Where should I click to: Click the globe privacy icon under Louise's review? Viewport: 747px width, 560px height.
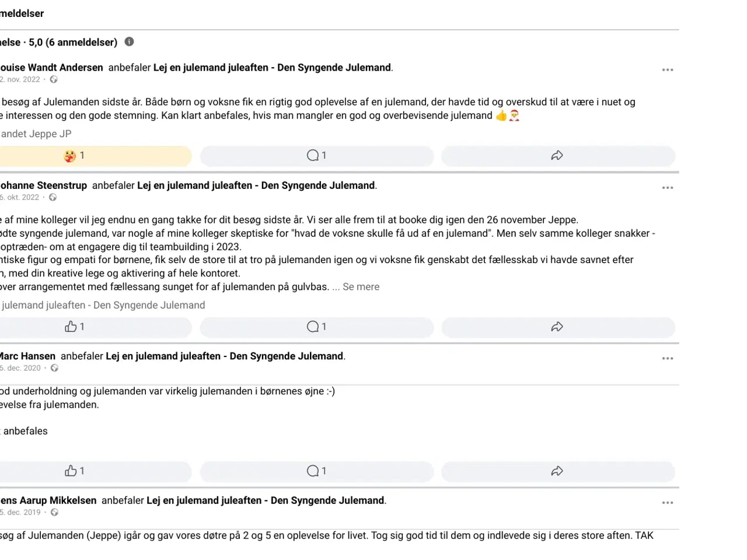coord(54,79)
